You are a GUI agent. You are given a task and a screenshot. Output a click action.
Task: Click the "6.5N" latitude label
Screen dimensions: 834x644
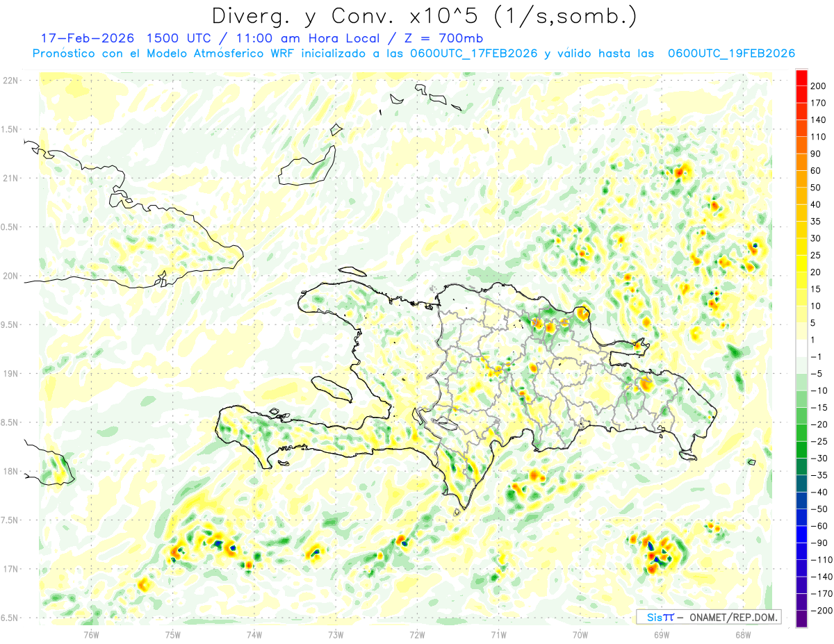tap(10, 618)
